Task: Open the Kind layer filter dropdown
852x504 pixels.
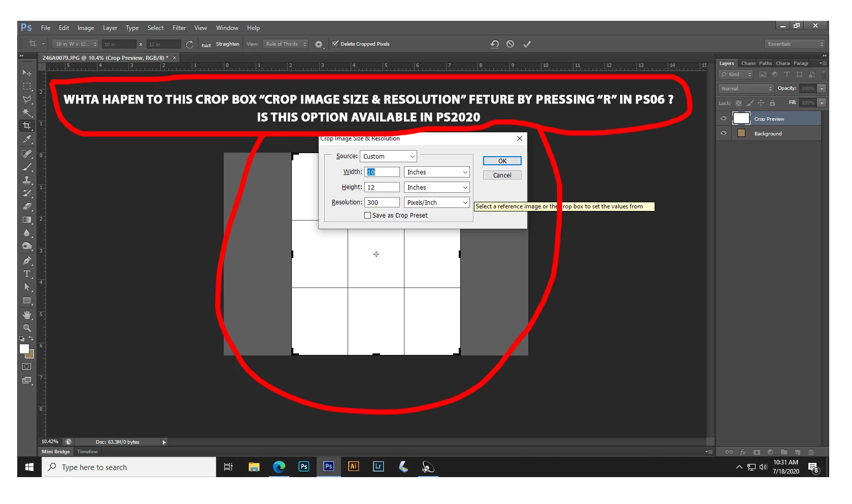Action: coord(737,75)
